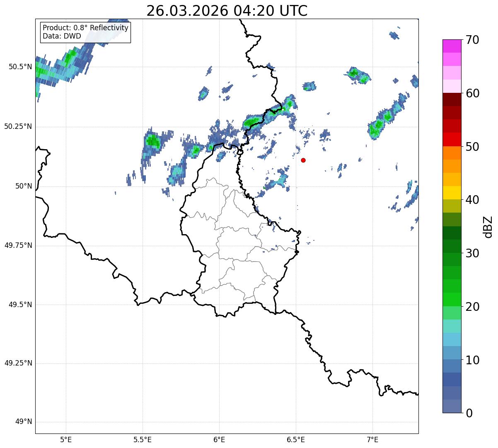Click the dark maroon colorbar swatch below 60
The height and width of the screenshot is (448, 498).
click(x=452, y=99)
